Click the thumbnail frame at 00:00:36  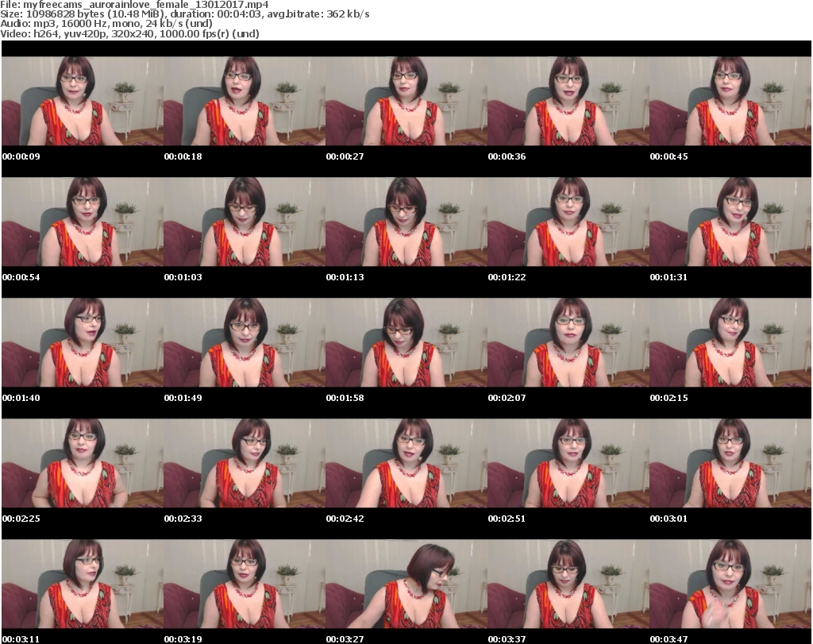coord(568,101)
